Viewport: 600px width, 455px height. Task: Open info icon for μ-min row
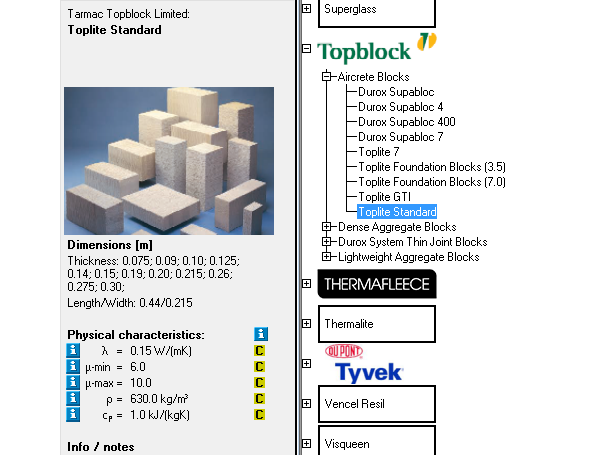pos(73,367)
